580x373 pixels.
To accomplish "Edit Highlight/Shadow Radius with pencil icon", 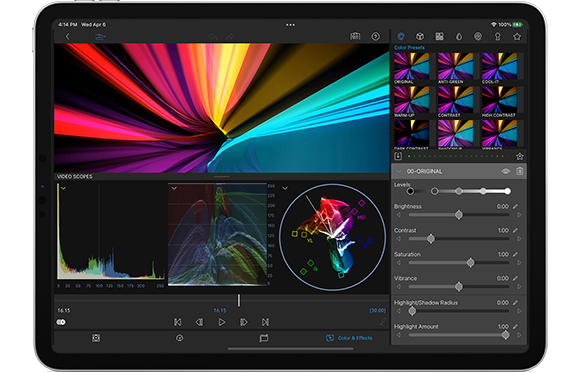I will pos(515,303).
